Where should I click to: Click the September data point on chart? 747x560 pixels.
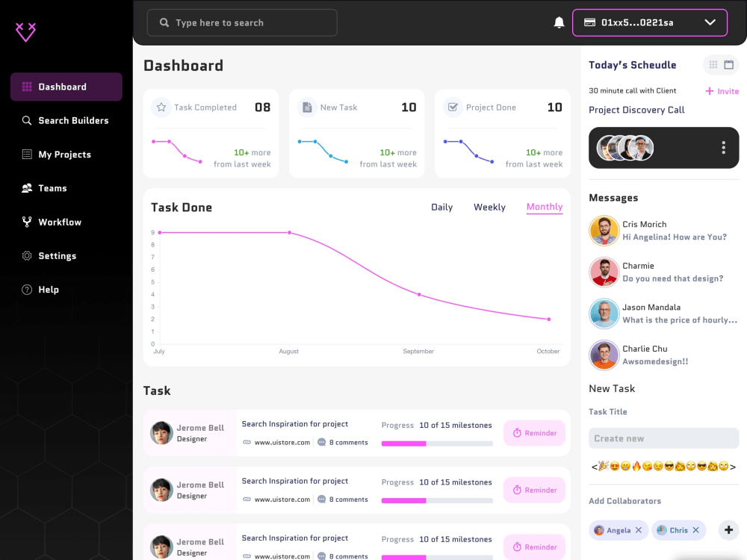point(419,295)
